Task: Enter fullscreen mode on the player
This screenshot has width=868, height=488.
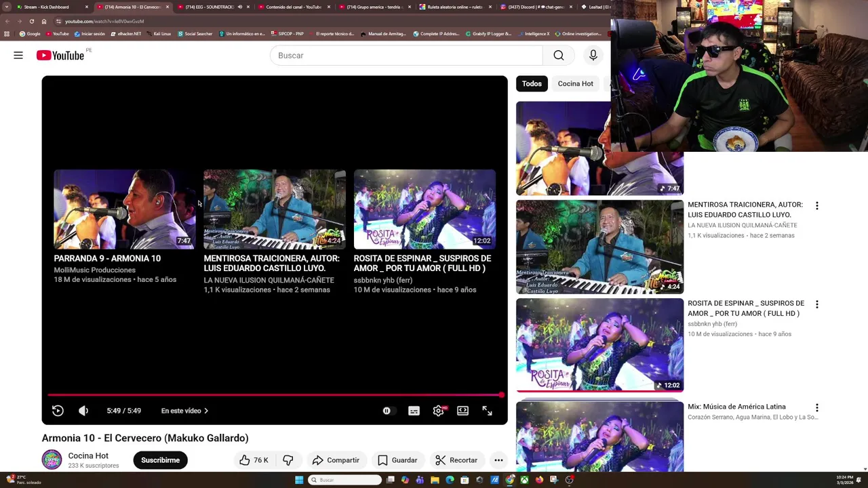Action: pyautogui.click(x=487, y=411)
